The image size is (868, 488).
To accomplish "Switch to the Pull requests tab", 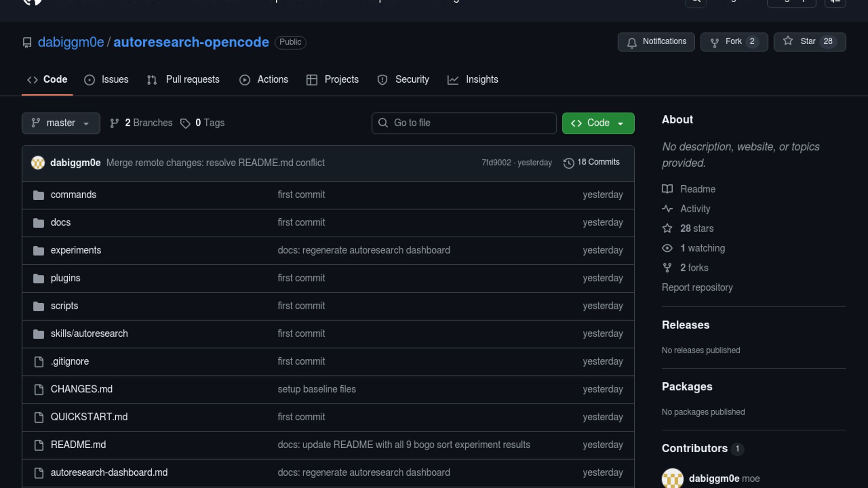I will click(183, 80).
